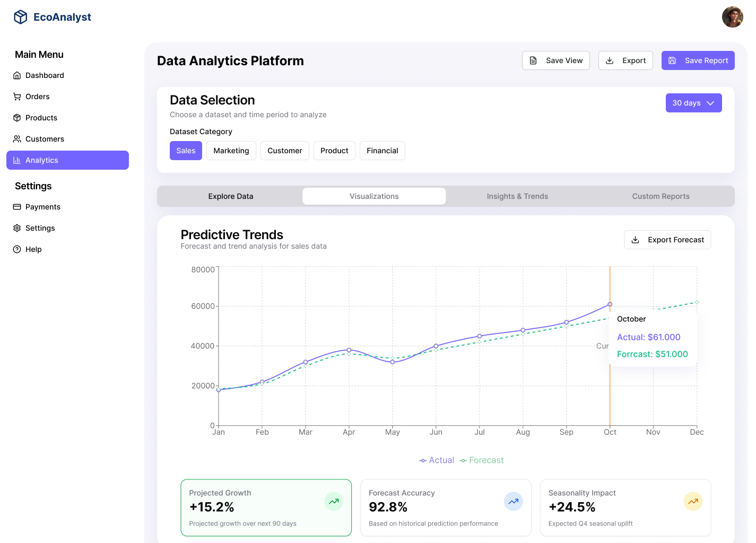This screenshot has height=543, width=756.
Task: Click the Products box icon in sidebar
Action: (17, 118)
